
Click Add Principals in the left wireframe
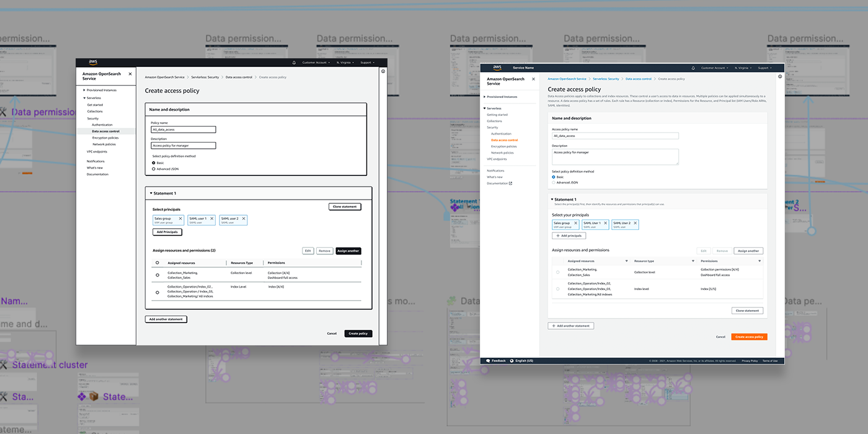167,232
